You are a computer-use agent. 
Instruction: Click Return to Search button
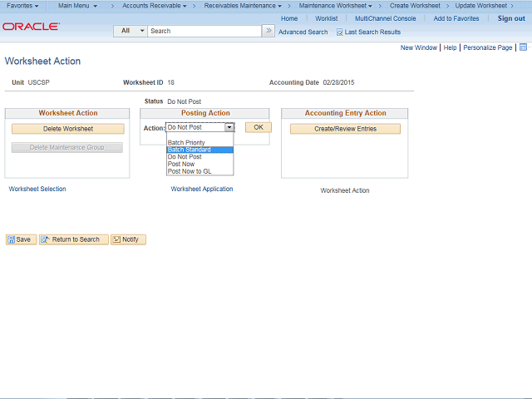(74, 239)
